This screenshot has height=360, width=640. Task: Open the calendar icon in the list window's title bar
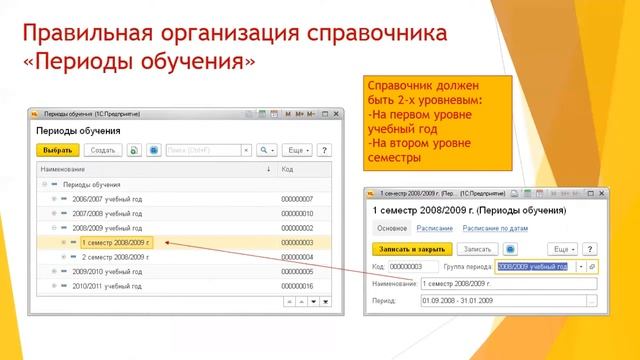(x=274, y=114)
